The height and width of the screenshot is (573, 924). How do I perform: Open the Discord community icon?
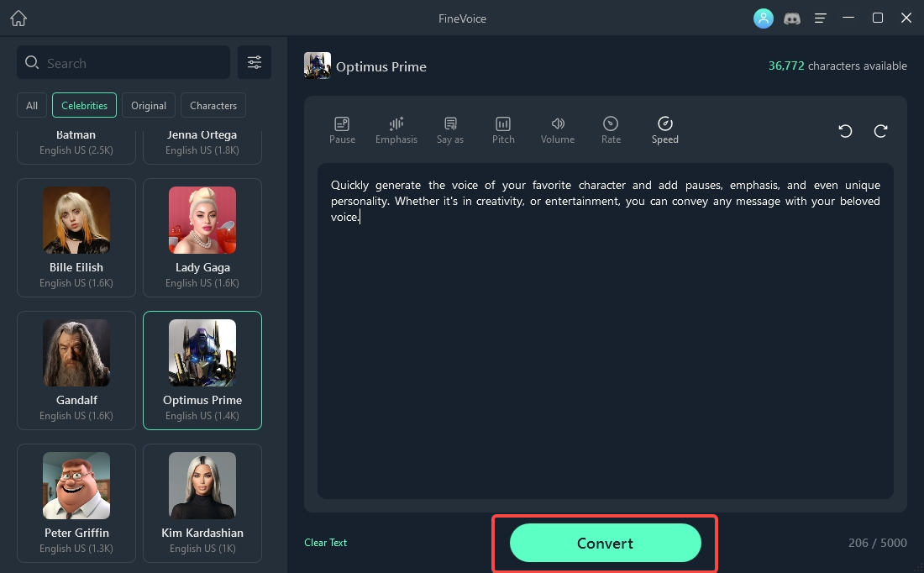792,18
